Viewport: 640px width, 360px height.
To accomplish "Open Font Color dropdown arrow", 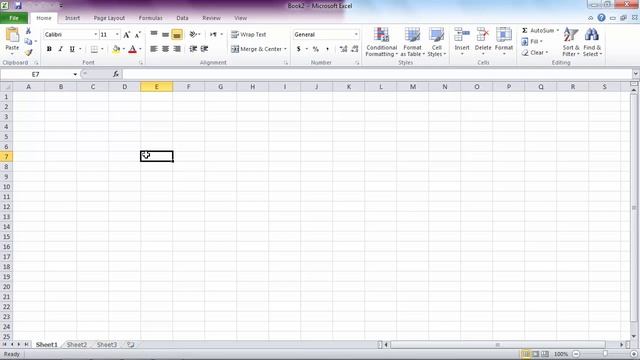I will pyautogui.click(x=140, y=49).
